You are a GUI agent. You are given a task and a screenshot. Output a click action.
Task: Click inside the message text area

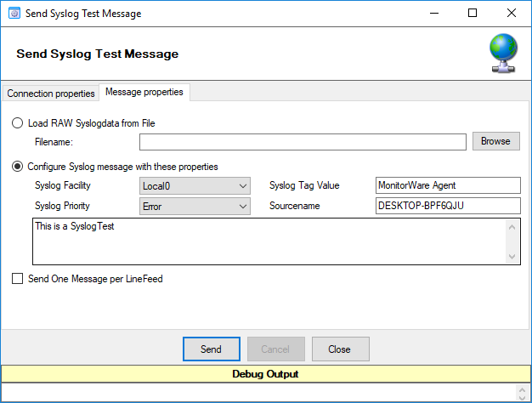(269, 241)
